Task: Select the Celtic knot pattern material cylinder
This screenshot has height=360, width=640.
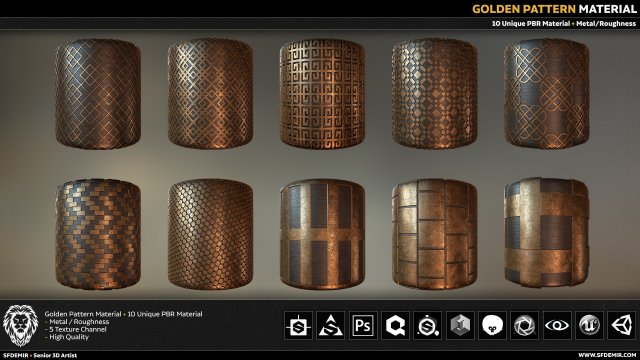Action: pos(547,93)
